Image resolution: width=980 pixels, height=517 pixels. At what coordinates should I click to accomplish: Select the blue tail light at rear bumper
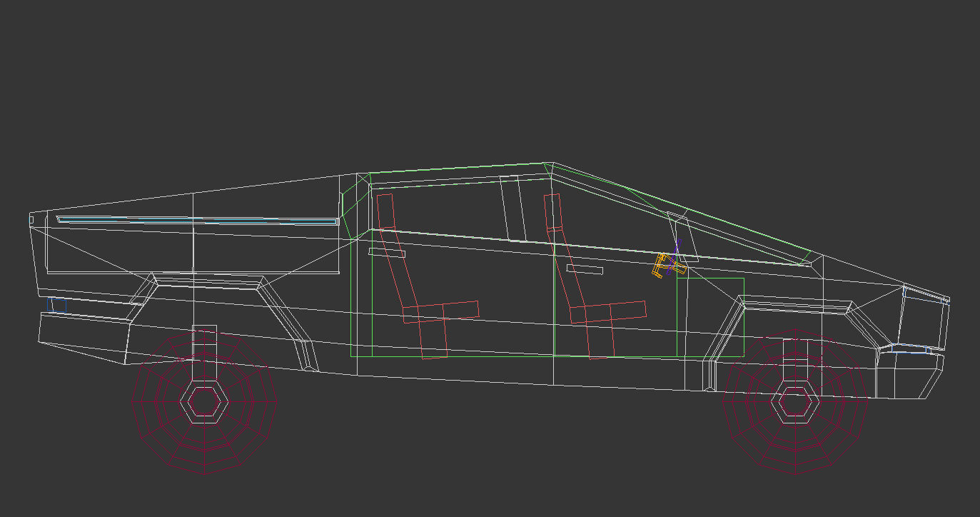click(x=56, y=306)
